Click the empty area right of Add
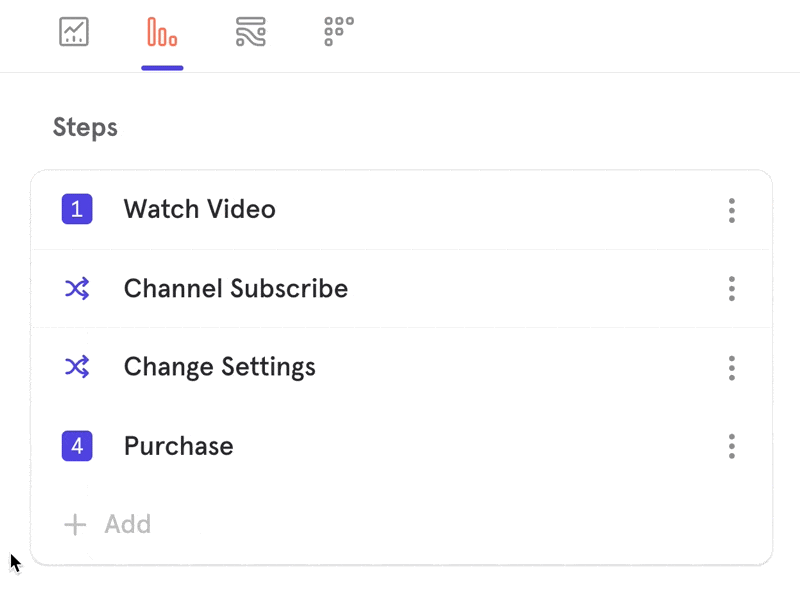The width and height of the screenshot is (800, 603). [x=450, y=525]
